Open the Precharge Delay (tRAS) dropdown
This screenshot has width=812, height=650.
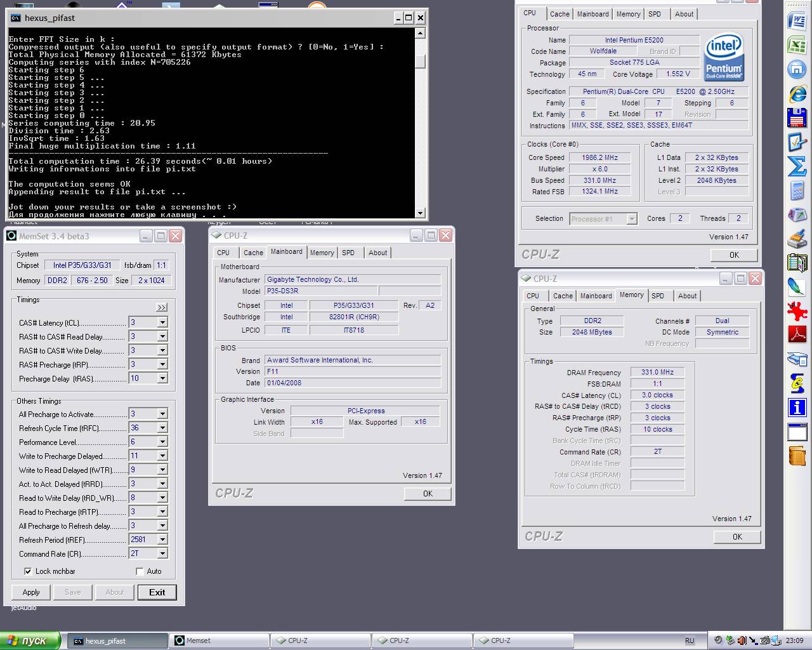(162, 378)
